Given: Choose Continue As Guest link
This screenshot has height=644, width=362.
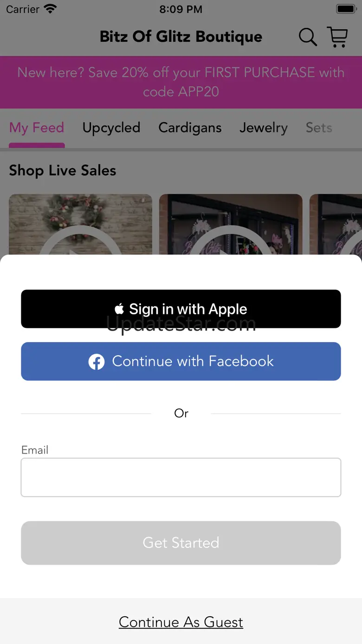Looking at the screenshot, I should coord(181,622).
